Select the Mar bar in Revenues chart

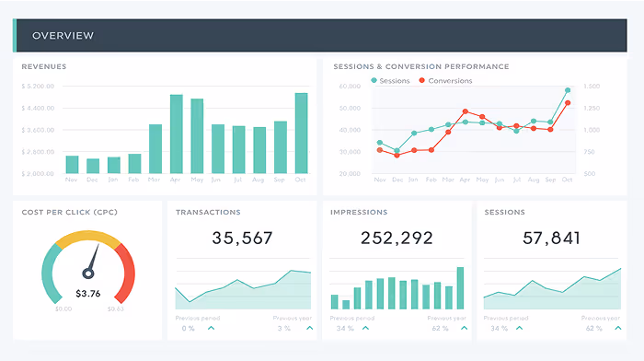click(x=155, y=149)
